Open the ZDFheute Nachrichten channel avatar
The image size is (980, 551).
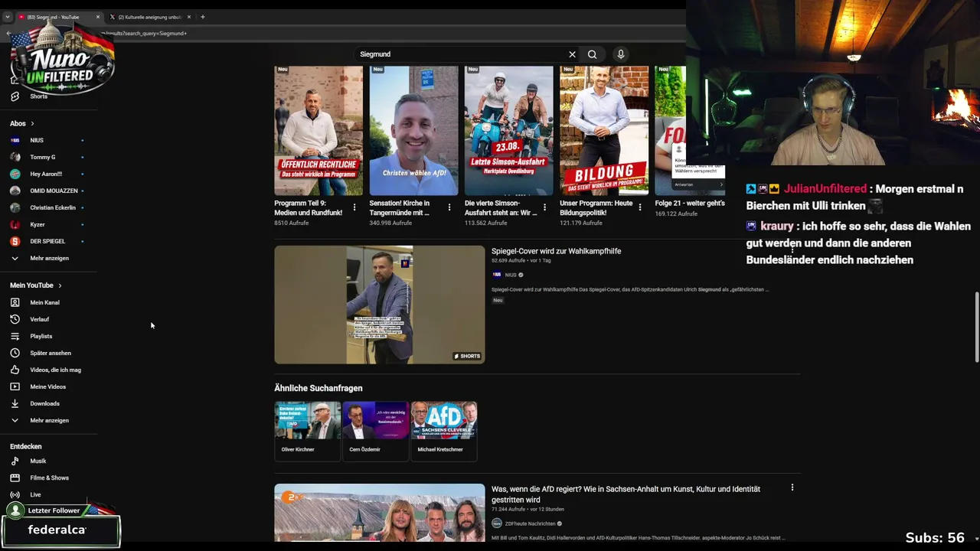click(497, 523)
